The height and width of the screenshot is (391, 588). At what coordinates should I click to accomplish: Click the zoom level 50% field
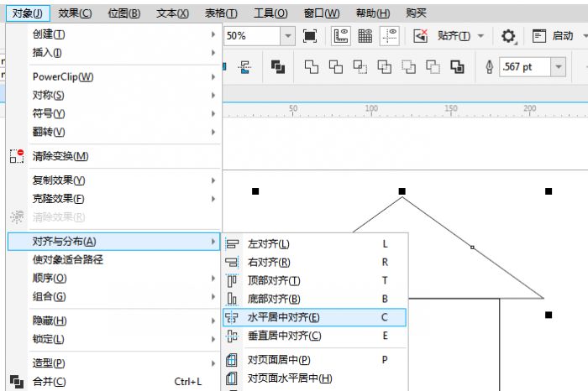tap(253, 36)
